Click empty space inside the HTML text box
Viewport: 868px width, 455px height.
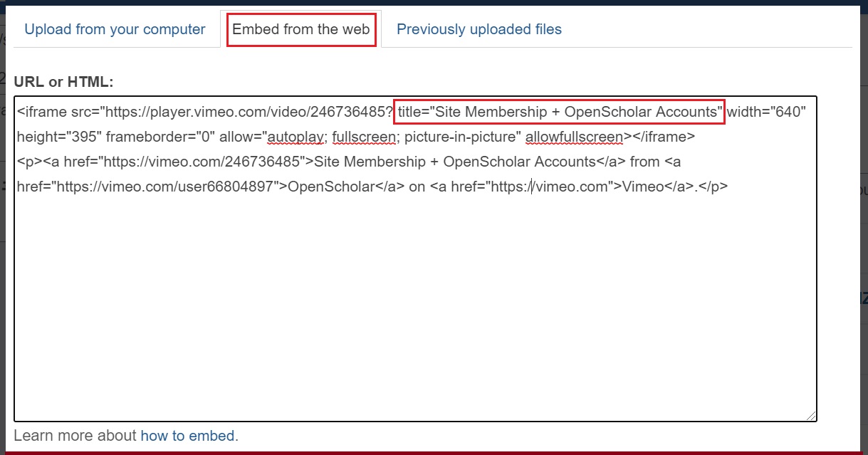click(415, 306)
